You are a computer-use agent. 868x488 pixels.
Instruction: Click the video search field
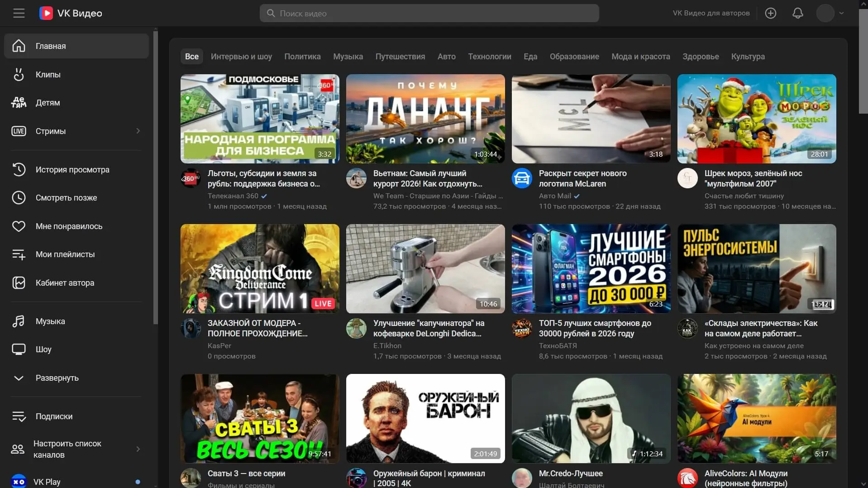point(429,13)
